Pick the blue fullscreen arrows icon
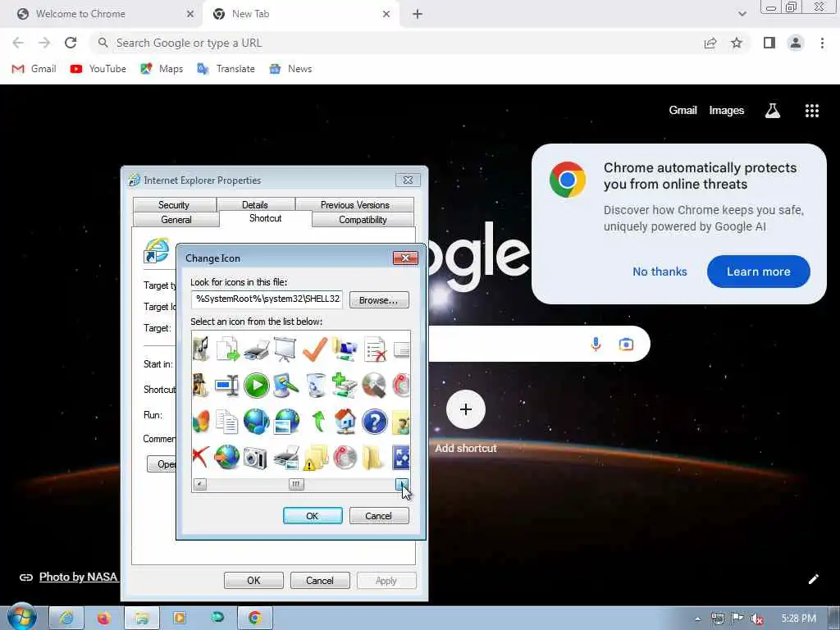 click(x=401, y=458)
